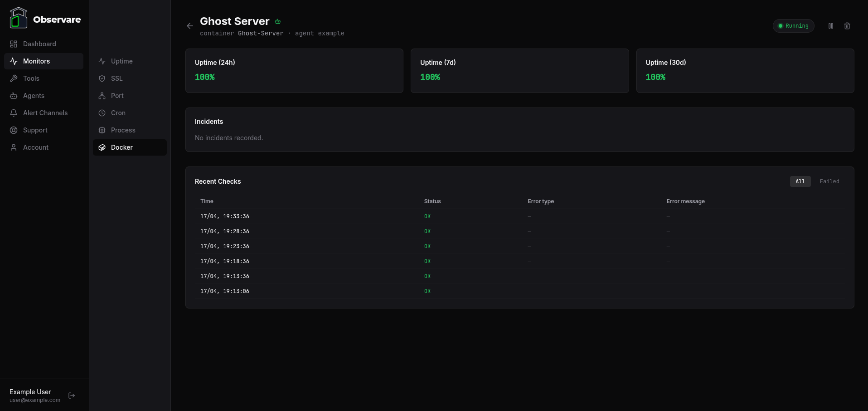
Task: Navigate back using the back arrow
Action: (189, 26)
